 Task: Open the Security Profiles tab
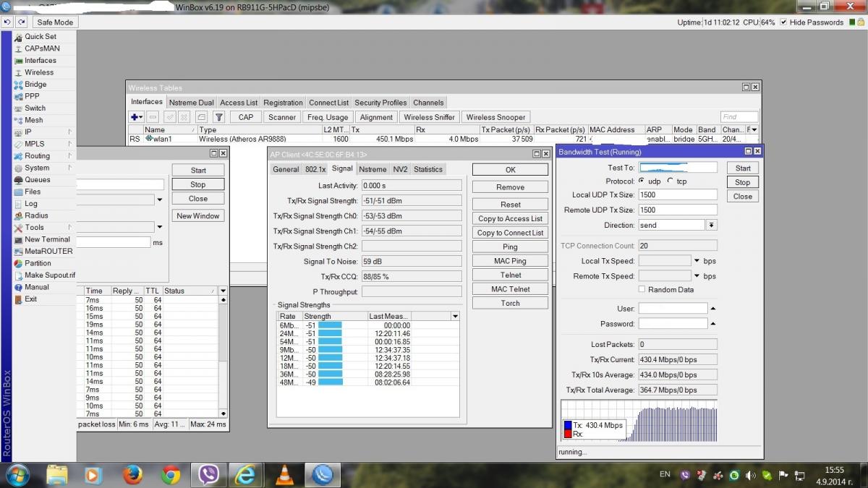point(380,103)
